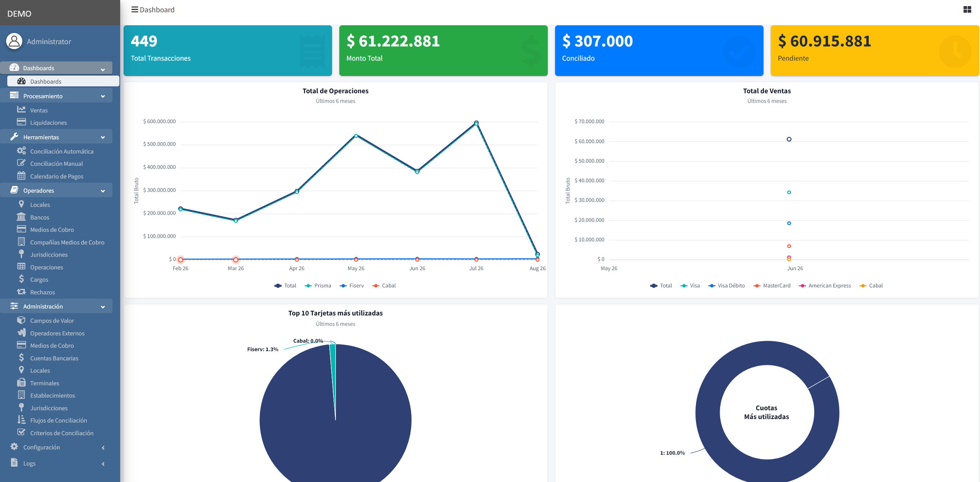Toggle American Express series in Ventas legend
The width and height of the screenshot is (980, 482).
click(x=825, y=286)
